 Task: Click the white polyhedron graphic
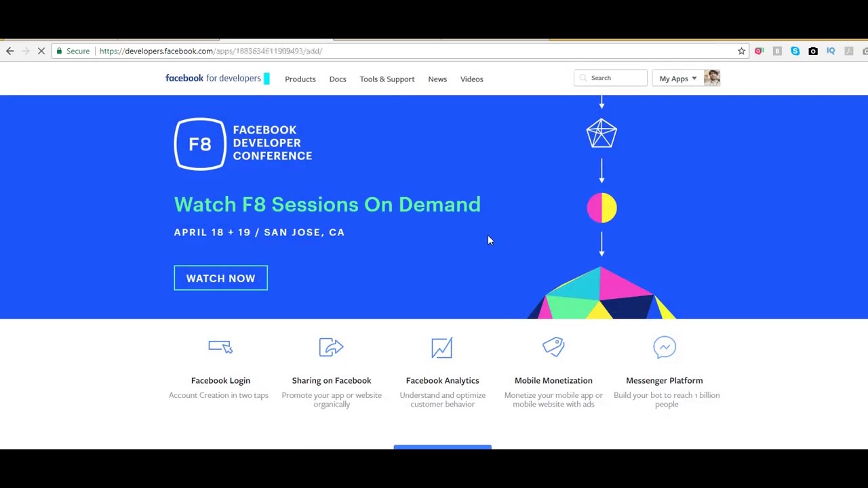click(x=601, y=133)
